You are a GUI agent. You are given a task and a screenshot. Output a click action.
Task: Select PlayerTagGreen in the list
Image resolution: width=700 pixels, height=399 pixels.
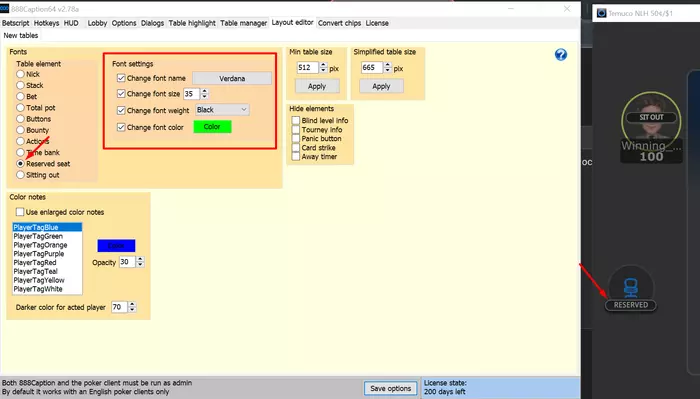click(47, 236)
